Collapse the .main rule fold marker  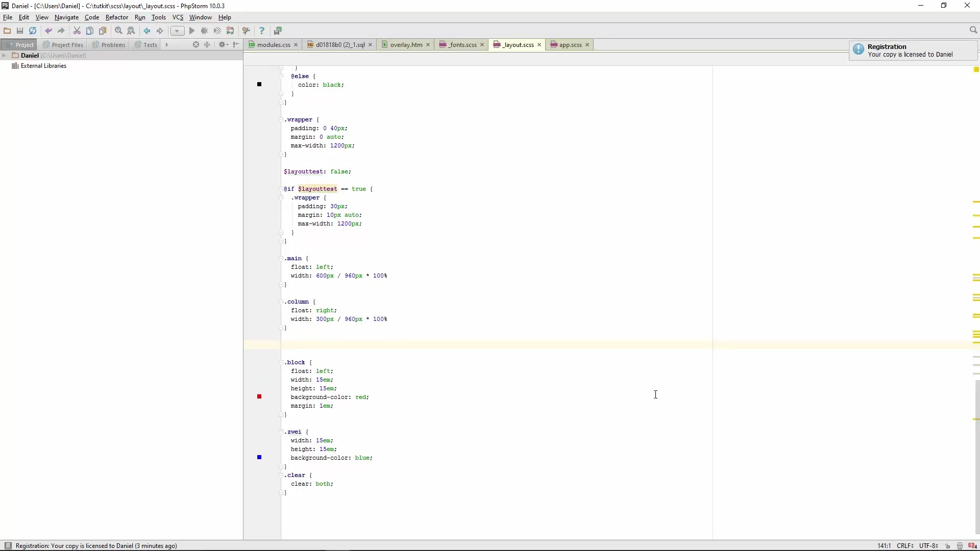[281, 259]
